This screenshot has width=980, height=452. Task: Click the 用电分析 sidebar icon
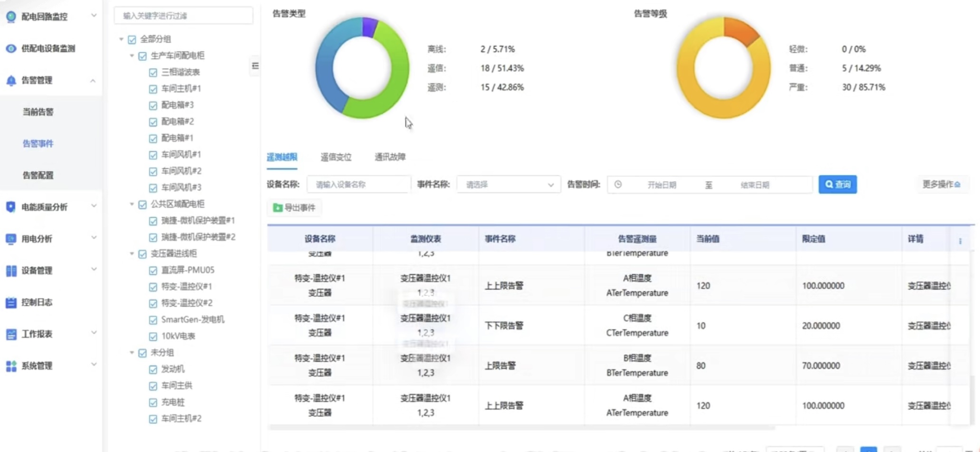(x=10, y=238)
